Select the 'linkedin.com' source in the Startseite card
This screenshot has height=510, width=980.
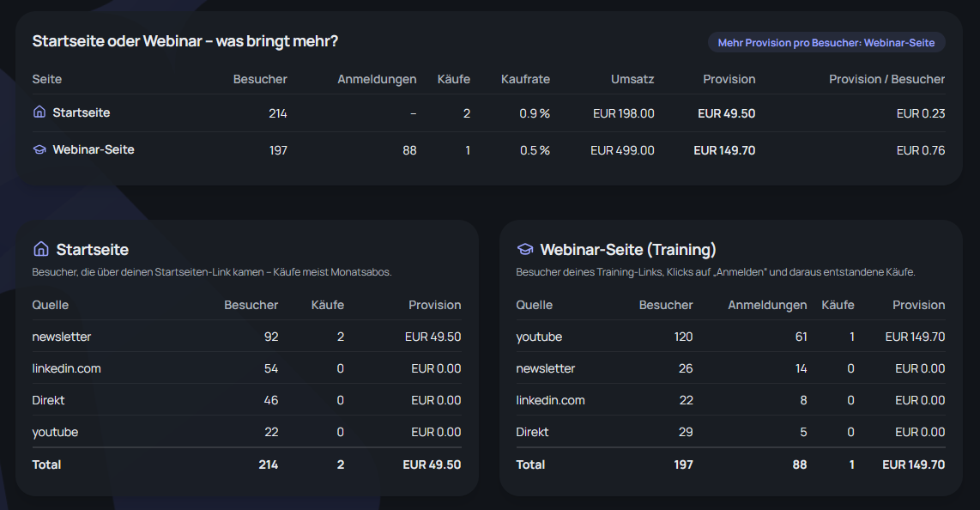point(67,368)
